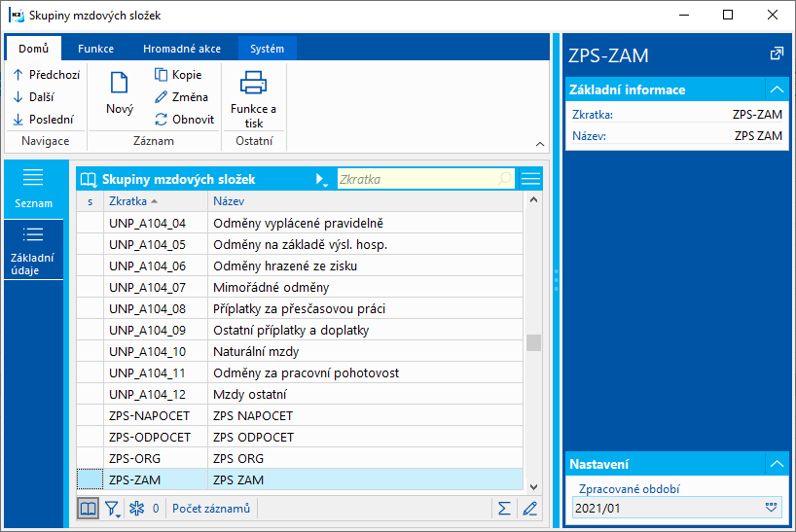Select row UNP_A104_05

pyautogui.click(x=300, y=244)
